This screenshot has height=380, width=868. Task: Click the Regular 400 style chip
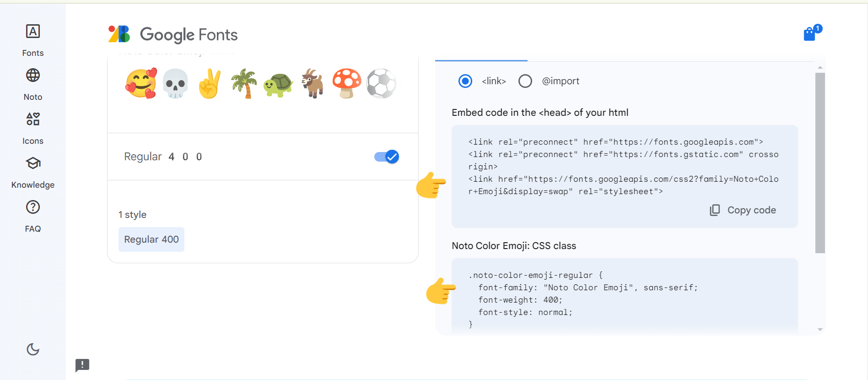[x=151, y=239]
